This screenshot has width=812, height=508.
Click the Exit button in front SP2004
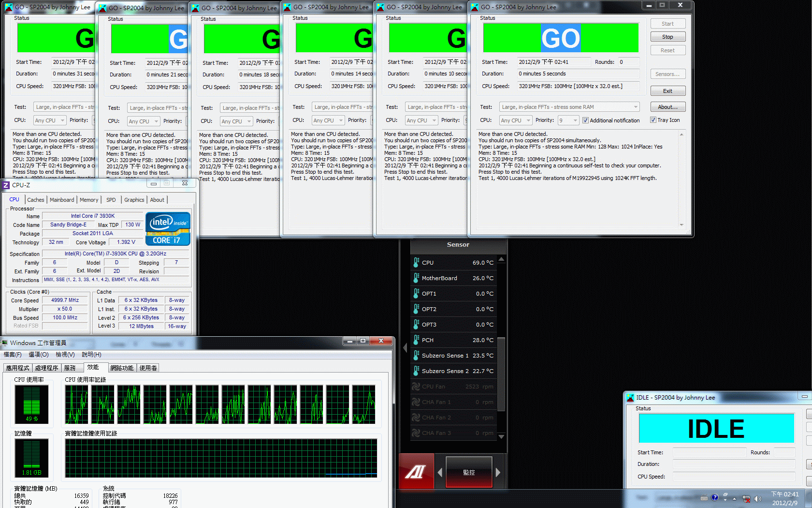click(x=667, y=91)
